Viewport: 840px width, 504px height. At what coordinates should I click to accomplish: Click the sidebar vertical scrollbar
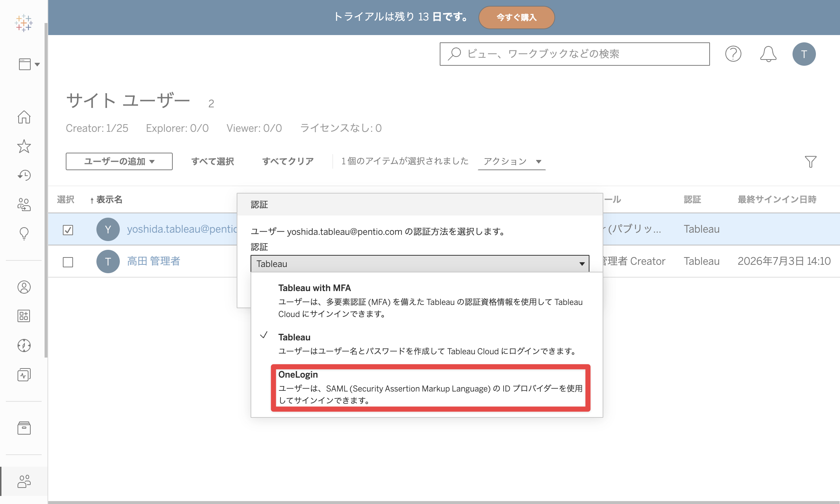tap(46, 190)
